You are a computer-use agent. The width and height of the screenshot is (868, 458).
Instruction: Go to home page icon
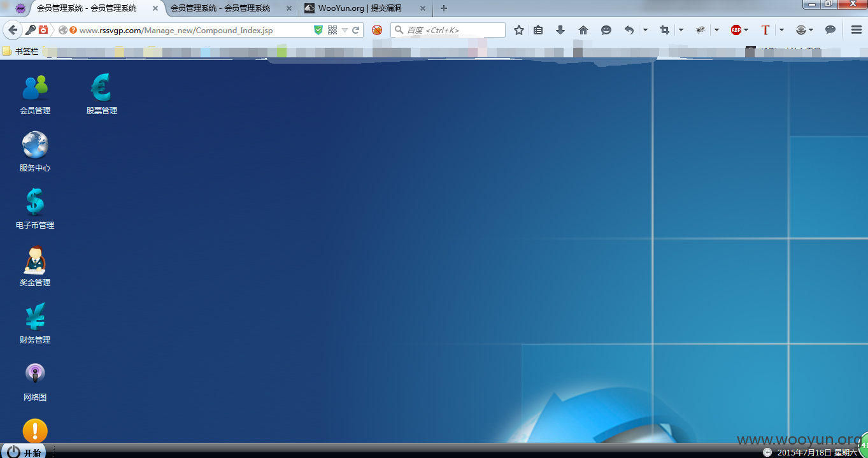pos(583,30)
